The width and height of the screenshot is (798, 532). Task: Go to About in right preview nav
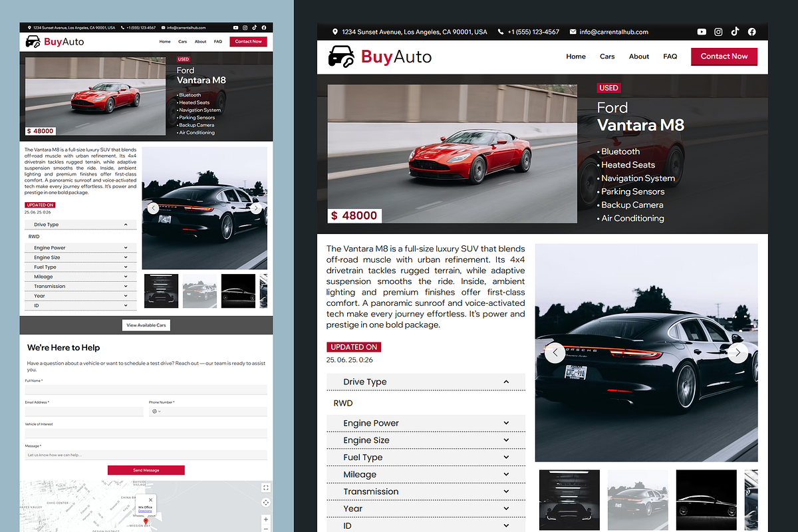click(x=639, y=57)
